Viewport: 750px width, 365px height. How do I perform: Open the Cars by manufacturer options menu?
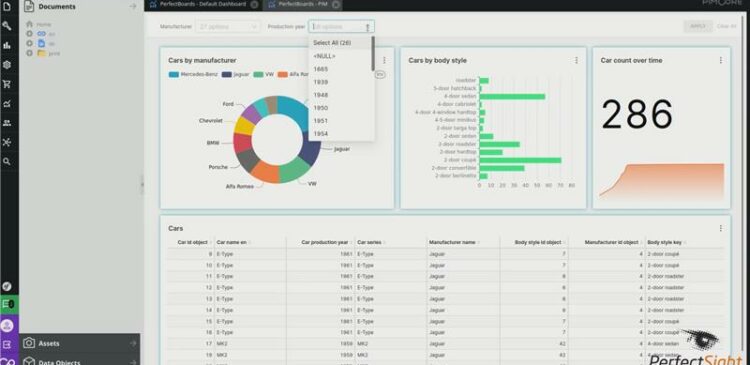point(384,60)
